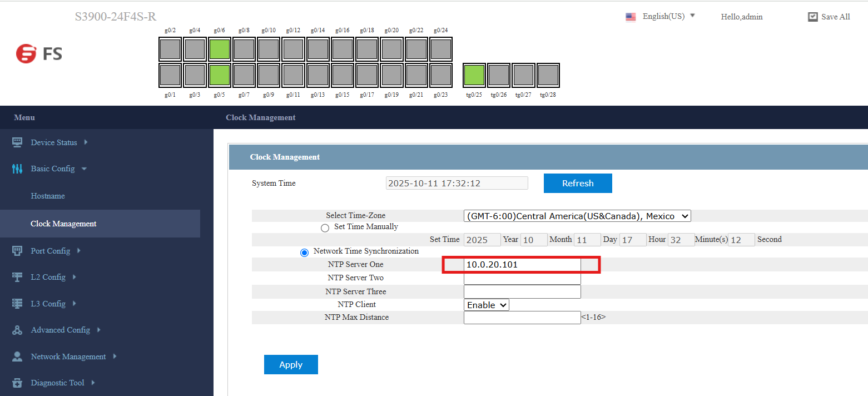Screen dimensions: 868x396
Task: Select the Port Config menu icon
Action: point(17,250)
